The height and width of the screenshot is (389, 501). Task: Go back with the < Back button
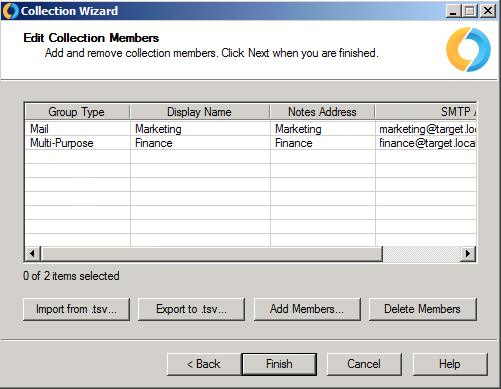(x=204, y=364)
